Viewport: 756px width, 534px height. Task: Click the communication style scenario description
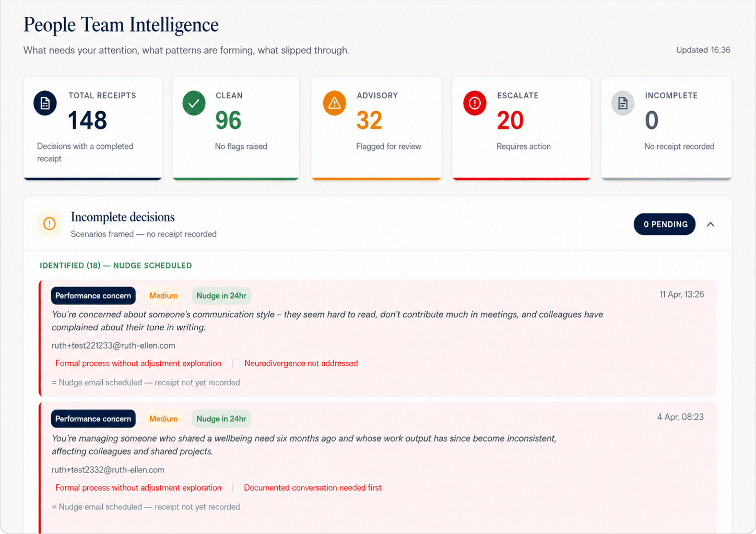(x=327, y=321)
